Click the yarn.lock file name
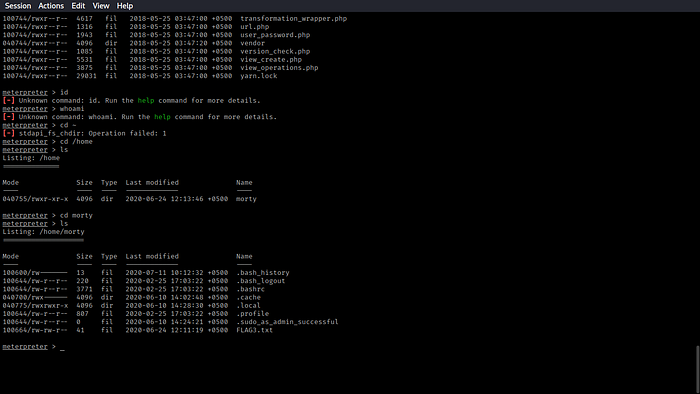 tap(259, 76)
